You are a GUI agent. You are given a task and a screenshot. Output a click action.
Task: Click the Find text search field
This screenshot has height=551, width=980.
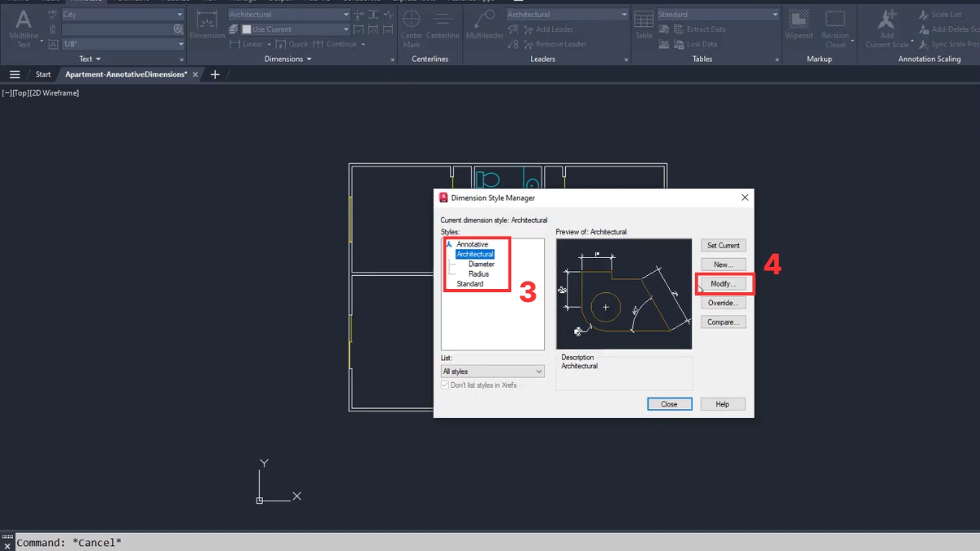point(123,29)
